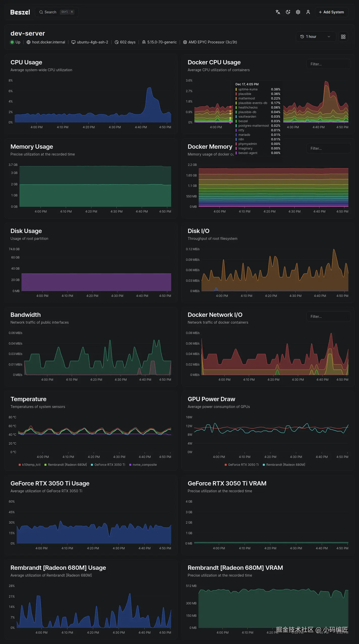Image resolution: width=359 pixels, height=644 pixels.
Task: Click postgres-mattermost row in tooltip
Action: tap(258, 126)
